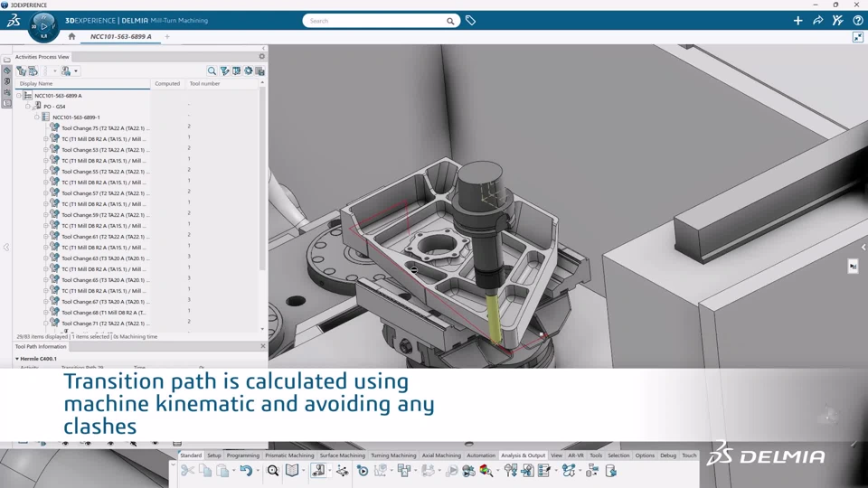Add a new tab with the plus
This screenshot has height=488, width=868.
[167, 36]
